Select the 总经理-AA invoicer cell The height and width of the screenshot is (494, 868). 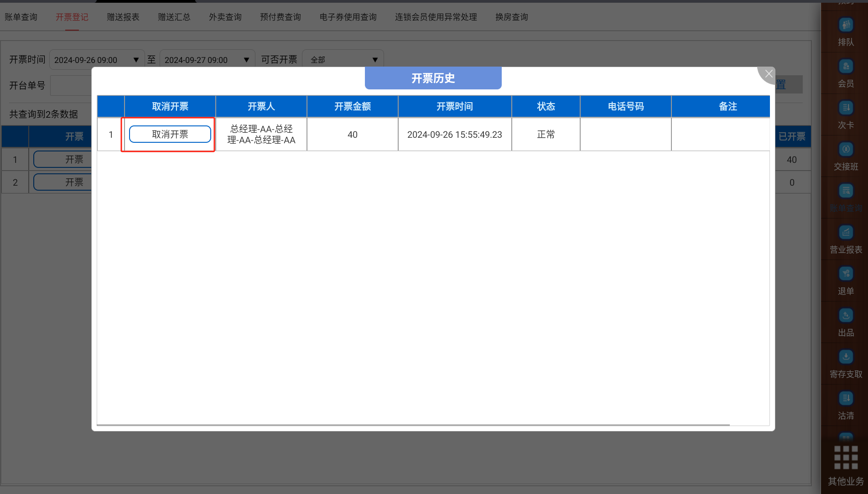click(261, 134)
